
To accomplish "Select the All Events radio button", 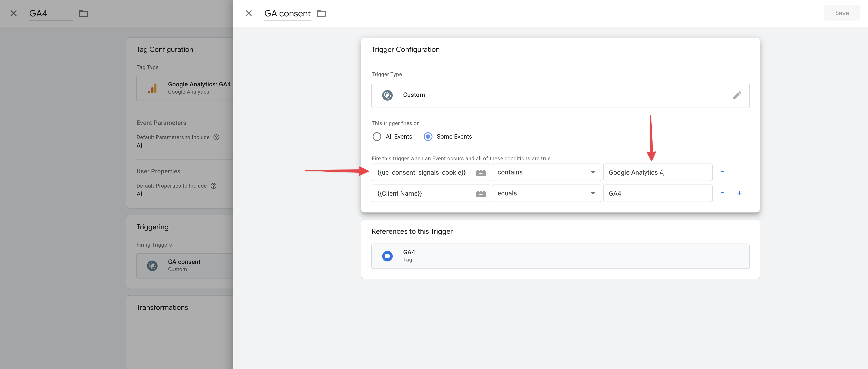I will [377, 136].
